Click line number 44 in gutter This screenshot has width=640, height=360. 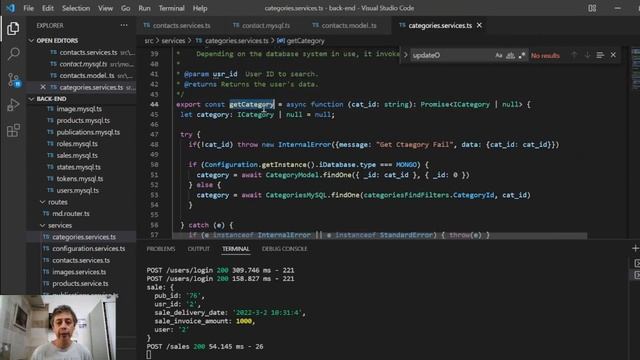click(154, 104)
